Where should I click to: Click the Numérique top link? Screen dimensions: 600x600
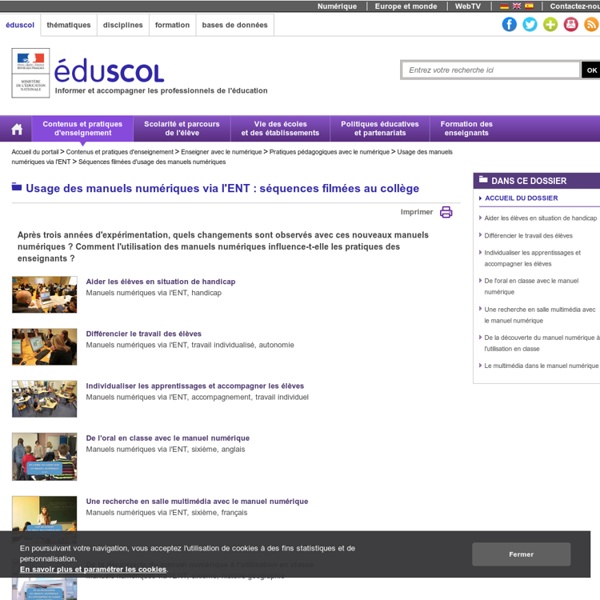click(337, 6)
